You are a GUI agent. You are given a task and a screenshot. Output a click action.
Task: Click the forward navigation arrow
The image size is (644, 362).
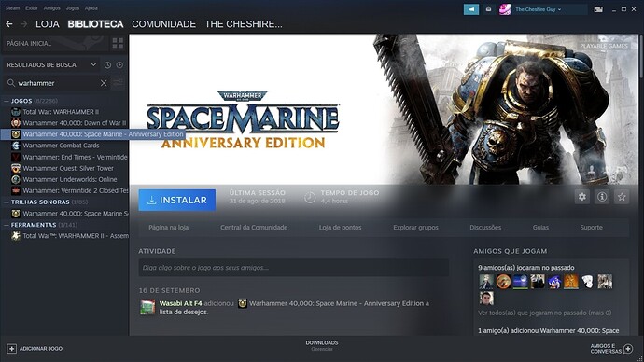[24, 24]
